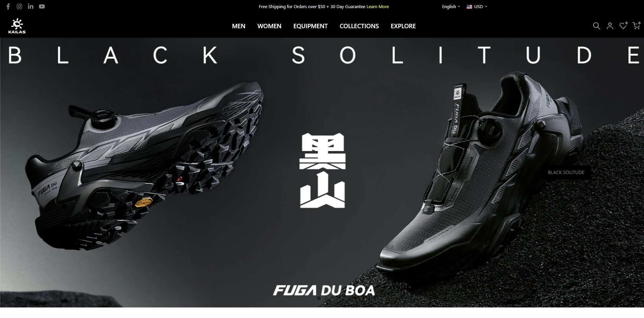Open the Instagram social link

19,6
